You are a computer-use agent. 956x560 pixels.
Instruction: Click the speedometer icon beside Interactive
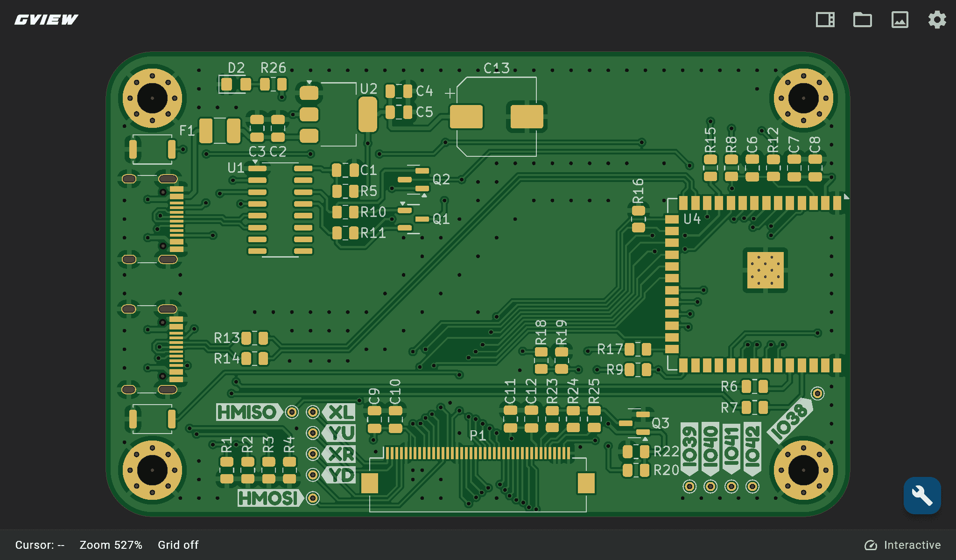871,545
